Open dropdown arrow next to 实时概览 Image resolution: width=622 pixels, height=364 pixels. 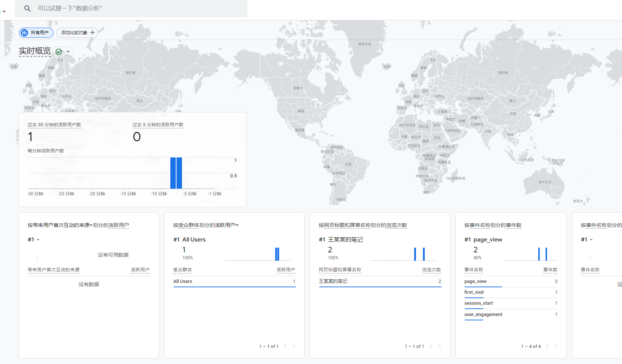click(68, 52)
